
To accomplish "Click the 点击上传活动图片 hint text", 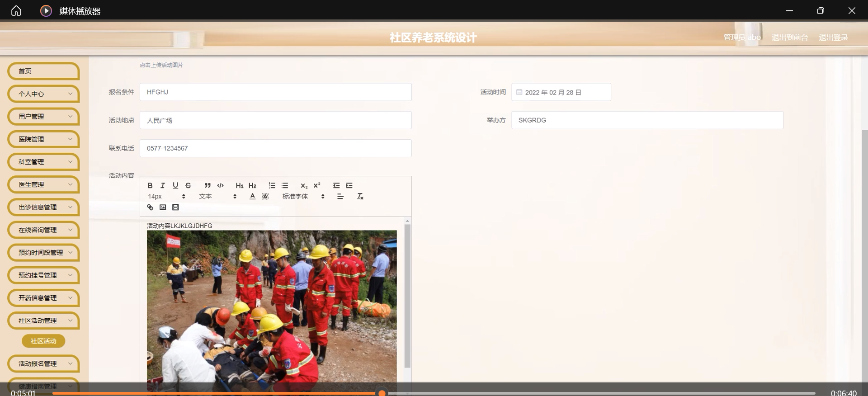I will click(x=161, y=65).
